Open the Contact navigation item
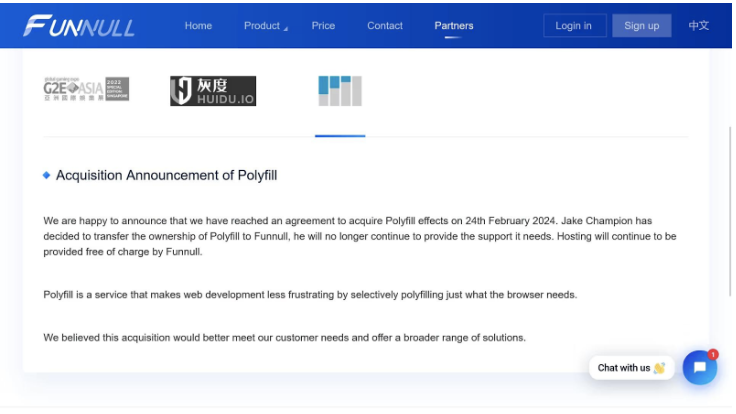The width and height of the screenshot is (736, 414). 385,26
